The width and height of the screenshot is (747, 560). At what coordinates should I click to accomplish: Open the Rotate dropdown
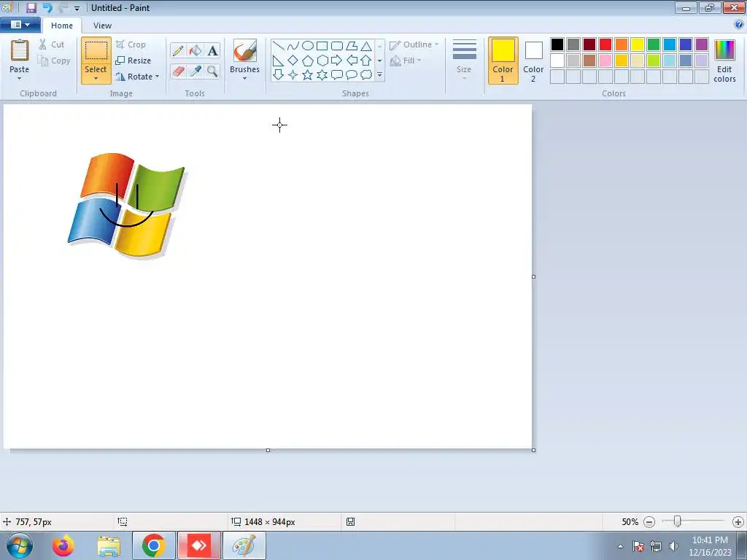(137, 77)
